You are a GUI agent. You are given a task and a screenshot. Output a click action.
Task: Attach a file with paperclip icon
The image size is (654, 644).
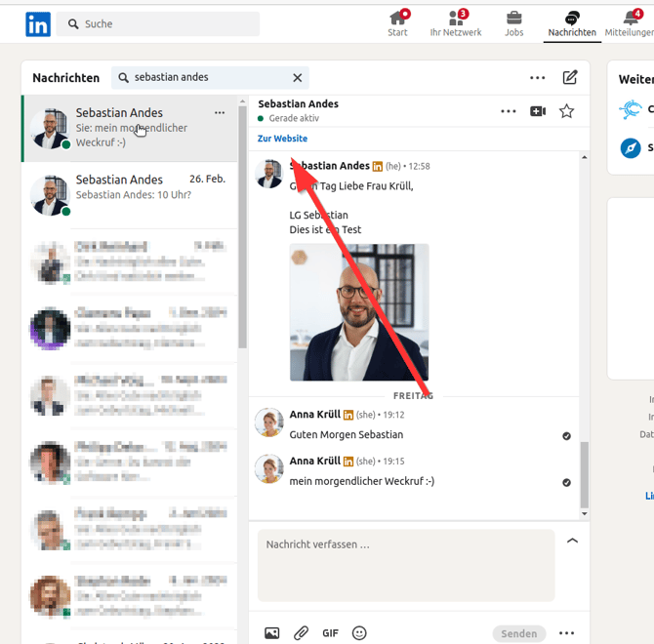tap(301, 633)
